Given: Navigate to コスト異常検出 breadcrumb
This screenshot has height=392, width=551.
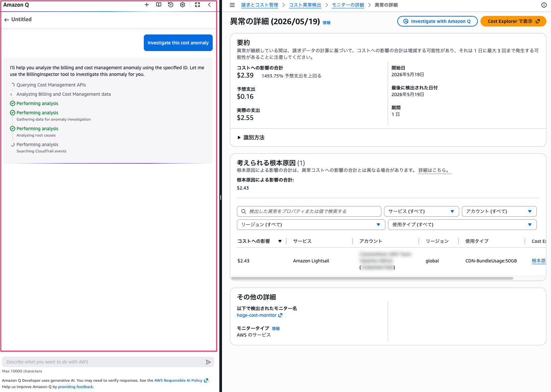Looking at the screenshot, I should [305, 5].
